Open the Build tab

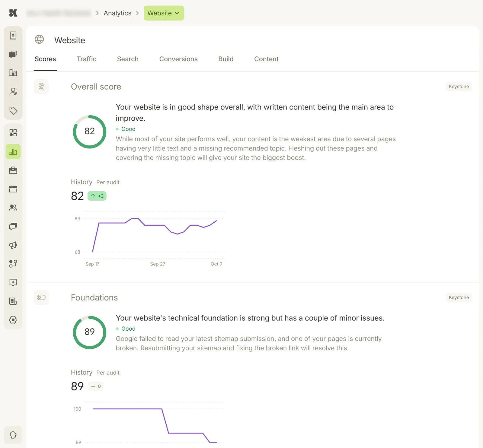tap(226, 59)
